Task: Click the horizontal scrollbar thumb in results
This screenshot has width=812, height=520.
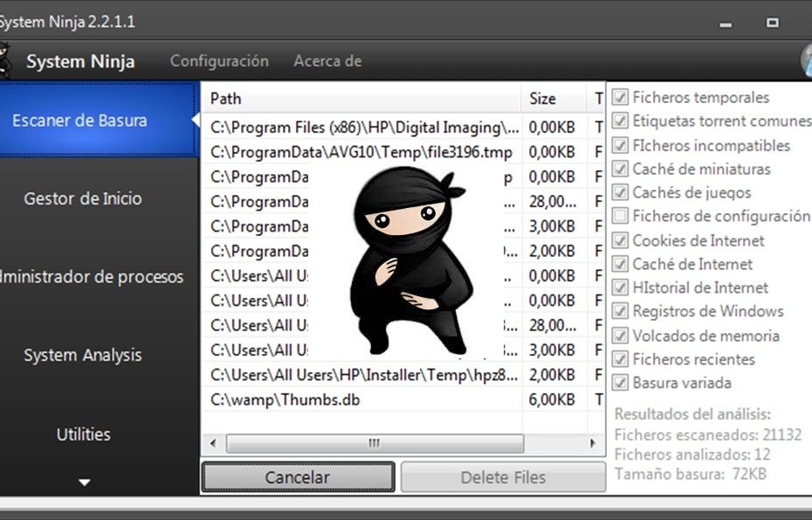Action: point(375,443)
